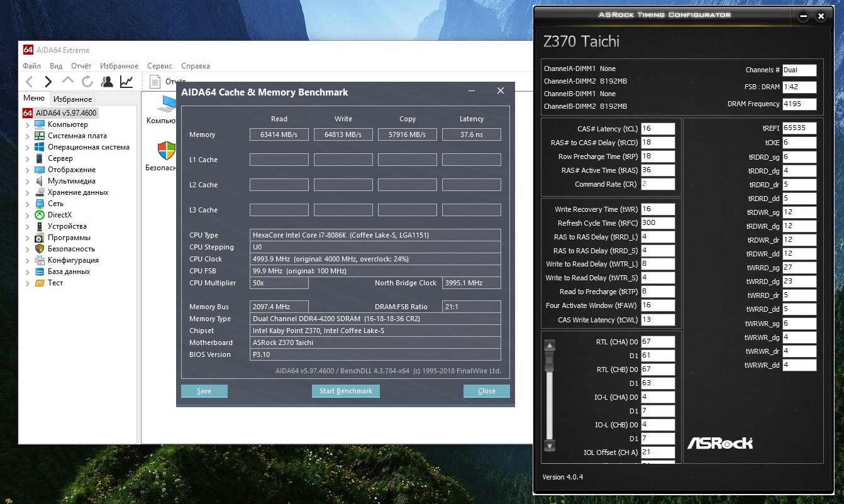Select the AIDA64 v5.97.4600 root tree item
The height and width of the screenshot is (504, 844).
click(67, 113)
